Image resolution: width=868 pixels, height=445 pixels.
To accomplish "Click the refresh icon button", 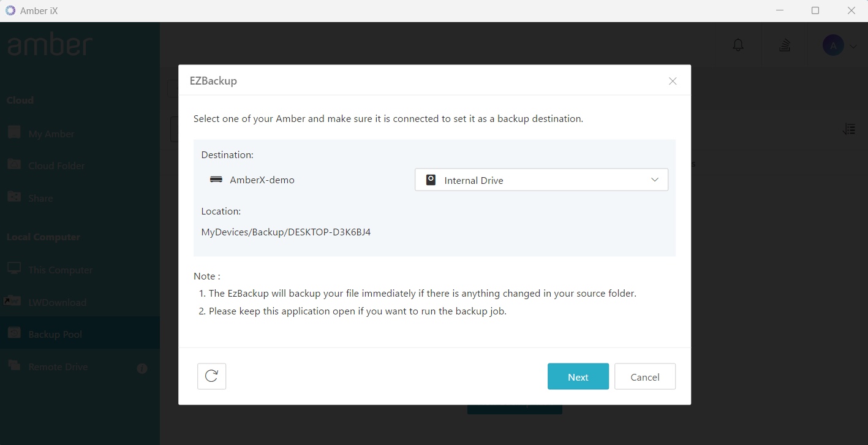I will coord(212,376).
